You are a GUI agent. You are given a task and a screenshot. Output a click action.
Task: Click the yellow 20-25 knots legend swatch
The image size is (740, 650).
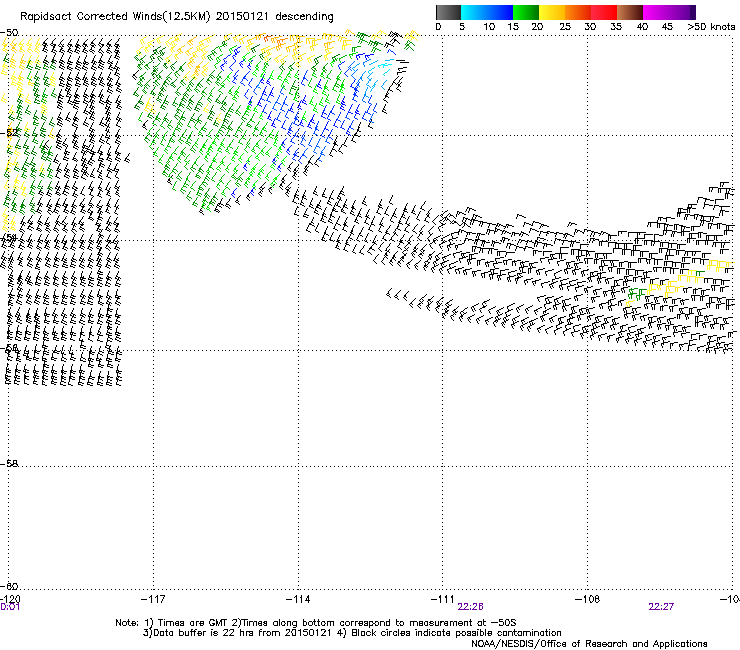click(x=552, y=12)
